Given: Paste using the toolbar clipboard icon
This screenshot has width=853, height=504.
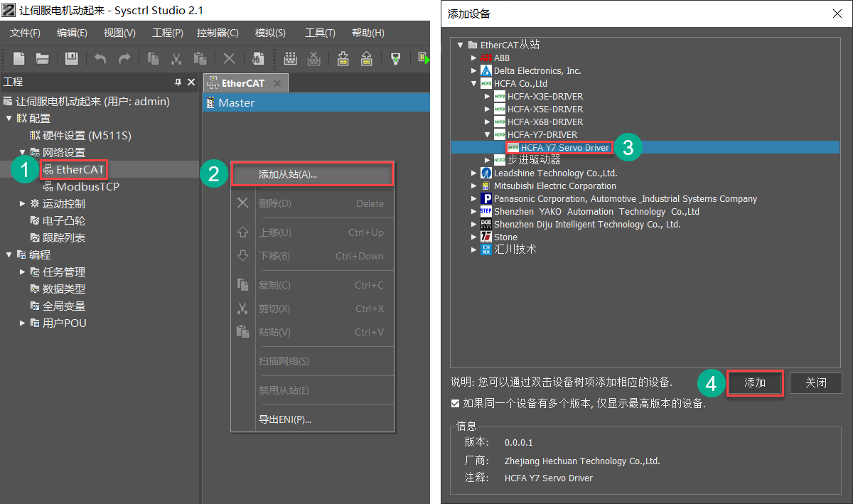Looking at the screenshot, I should point(200,58).
